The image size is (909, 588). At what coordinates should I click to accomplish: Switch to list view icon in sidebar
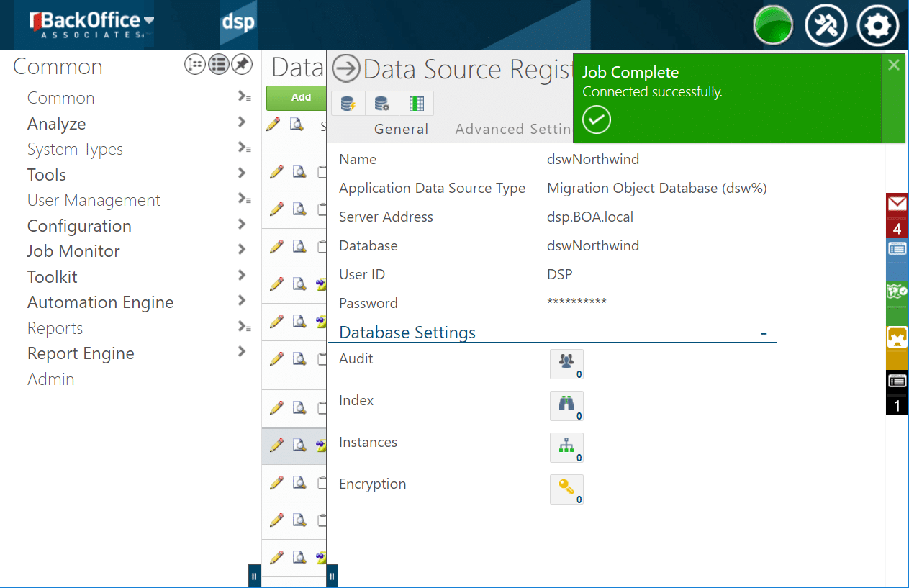click(218, 65)
